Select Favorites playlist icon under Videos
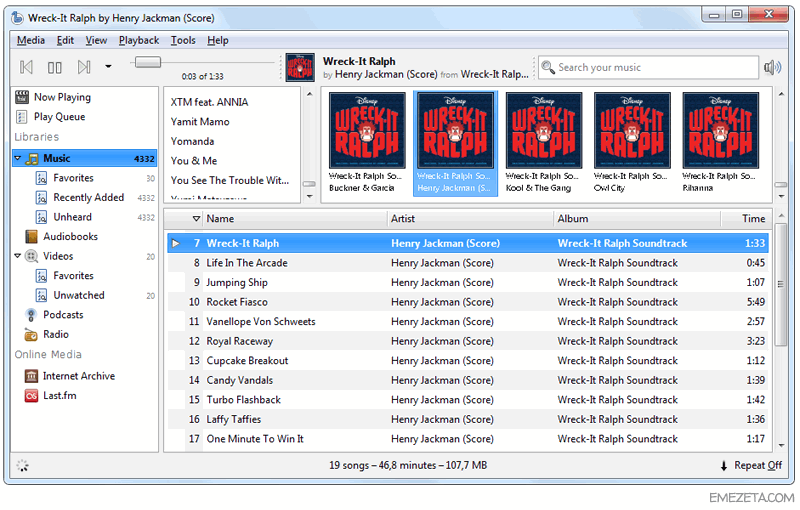Screen dimensions: 800x510 tap(41, 276)
